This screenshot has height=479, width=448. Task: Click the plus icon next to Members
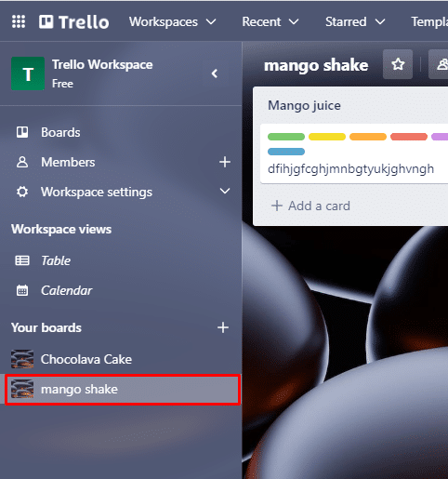[x=225, y=162]
